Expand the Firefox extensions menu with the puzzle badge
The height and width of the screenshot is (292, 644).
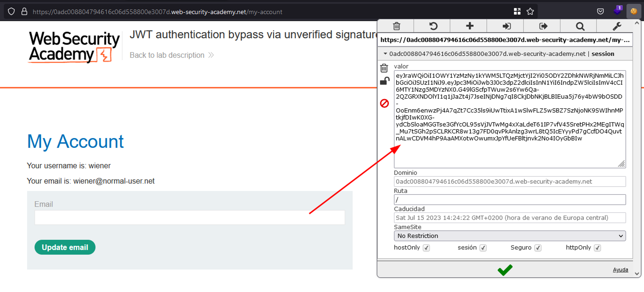click(x=618, y=11)
